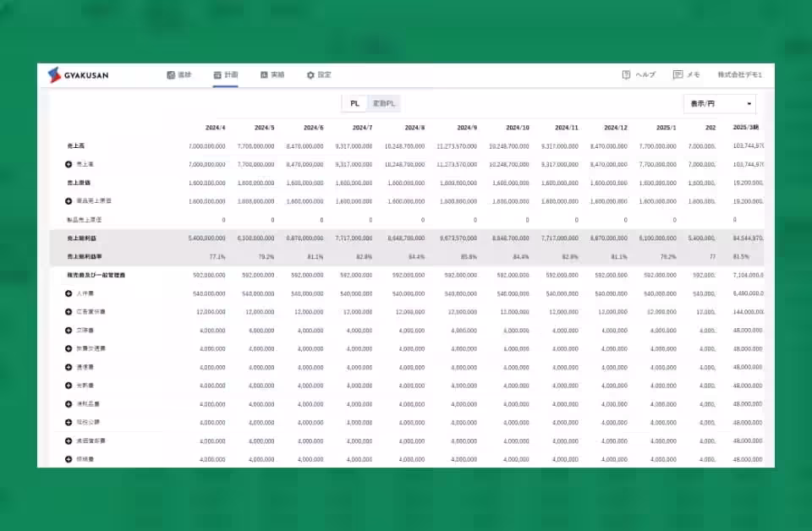Click the ヘルプ help icon

626,75
